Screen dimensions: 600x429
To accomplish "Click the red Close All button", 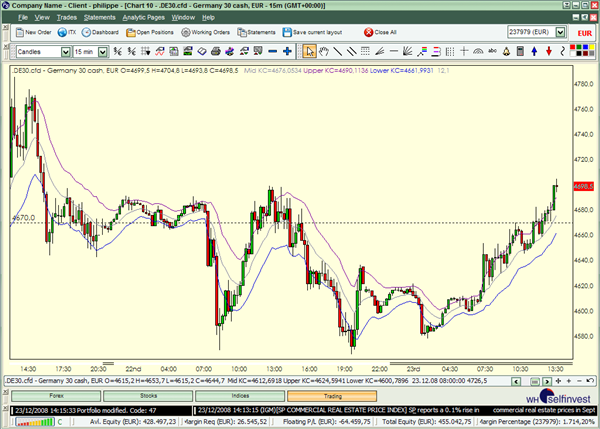I will pos(380,33).
